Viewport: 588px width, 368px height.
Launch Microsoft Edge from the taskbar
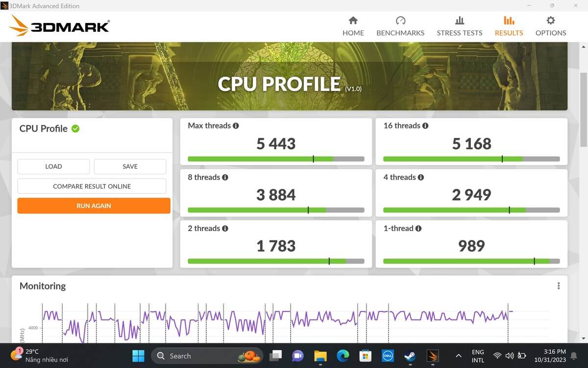(x=343, y=356)
